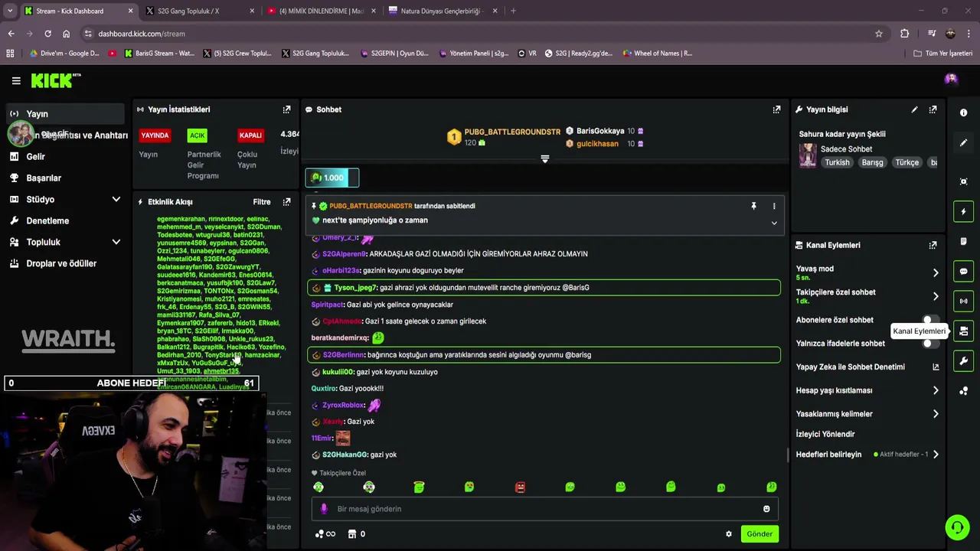Open Yavaş mod settings arrow

click(936, 272)
